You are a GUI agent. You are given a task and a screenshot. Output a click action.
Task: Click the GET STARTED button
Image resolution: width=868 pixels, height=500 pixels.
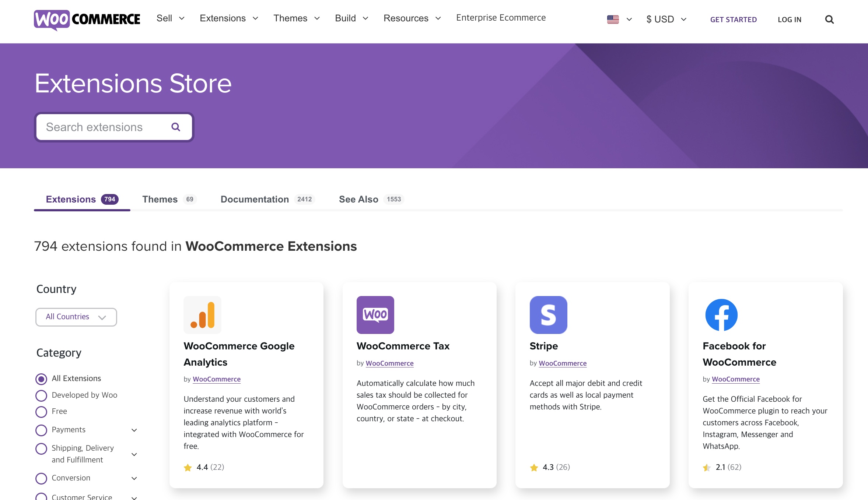point(733,19)
